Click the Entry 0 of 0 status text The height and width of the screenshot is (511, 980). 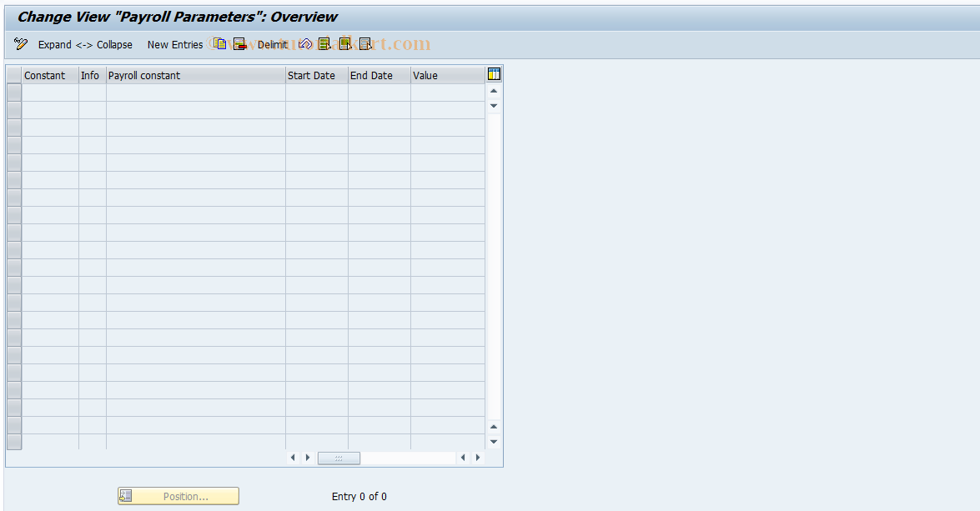pyautogui.click(x=359, y=497)
